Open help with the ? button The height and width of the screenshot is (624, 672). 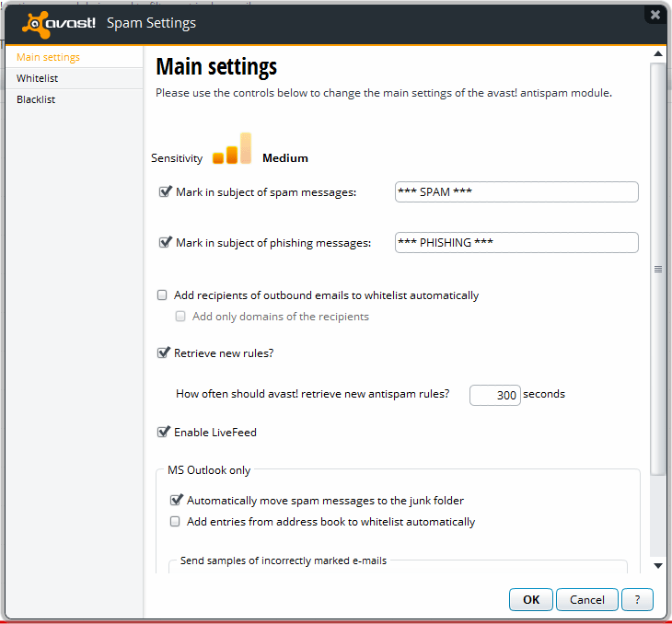click(637, 599)
